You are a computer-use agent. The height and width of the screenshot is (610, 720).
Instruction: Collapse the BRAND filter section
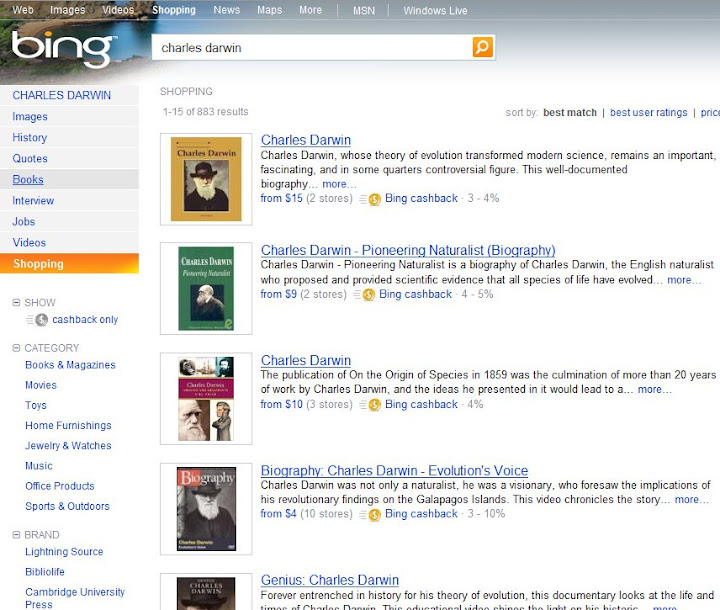click(x=17, y=535)
